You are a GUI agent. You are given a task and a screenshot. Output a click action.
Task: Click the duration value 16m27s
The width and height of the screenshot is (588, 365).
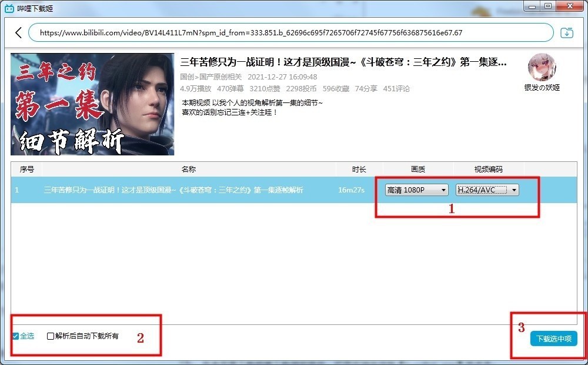tap(351, 190)
